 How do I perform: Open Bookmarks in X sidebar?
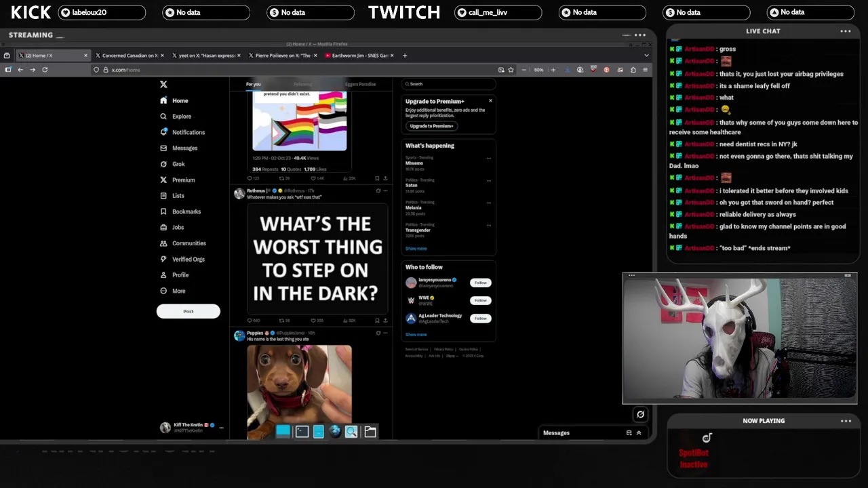coord(180,211)
